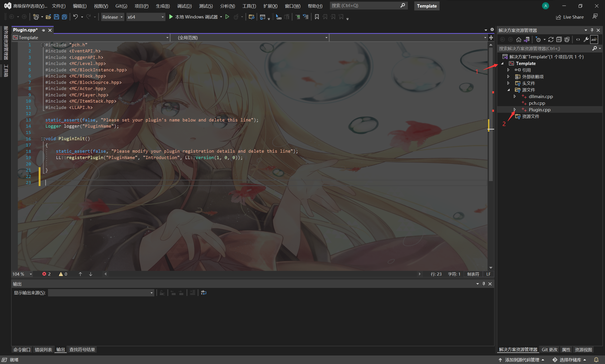Pin the Solution Explorer panel
Screen dimensions: 605x364
[x=592, y=30]
